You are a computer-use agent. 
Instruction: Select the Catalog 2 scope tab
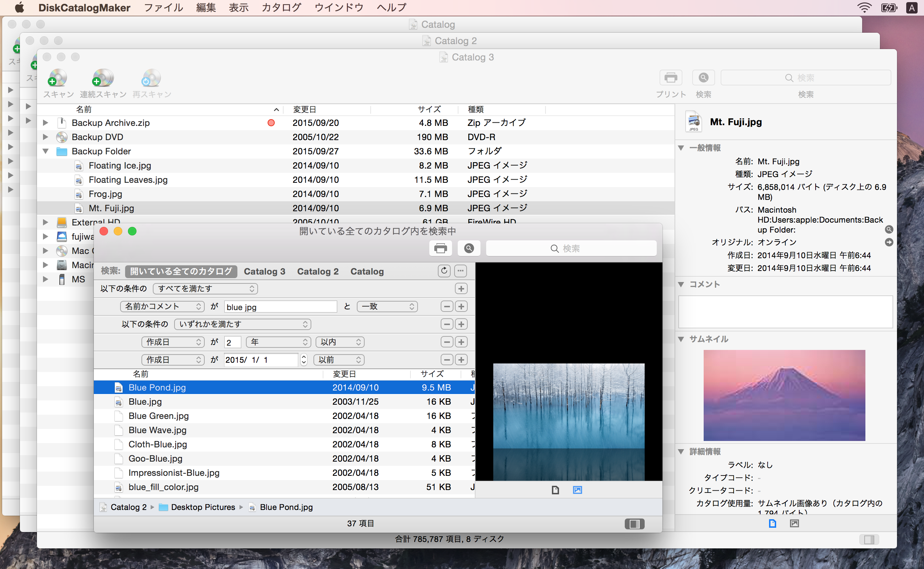click(x=318, y=271)
